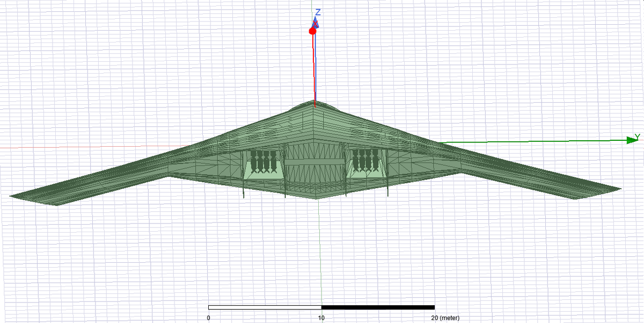This screenshot has height=323, width=644.
Task: Select the right bomb bay with bombs
Action: coord(367,163)
